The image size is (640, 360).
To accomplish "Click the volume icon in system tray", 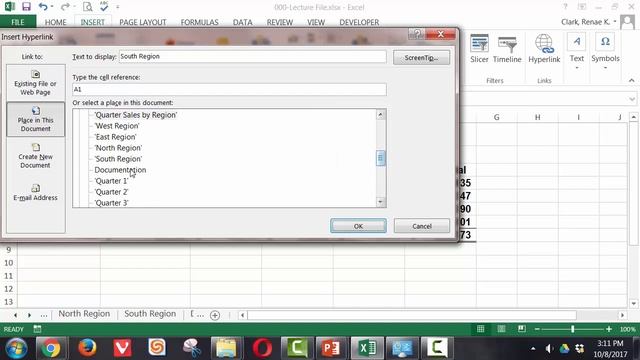I will [549, 349].
